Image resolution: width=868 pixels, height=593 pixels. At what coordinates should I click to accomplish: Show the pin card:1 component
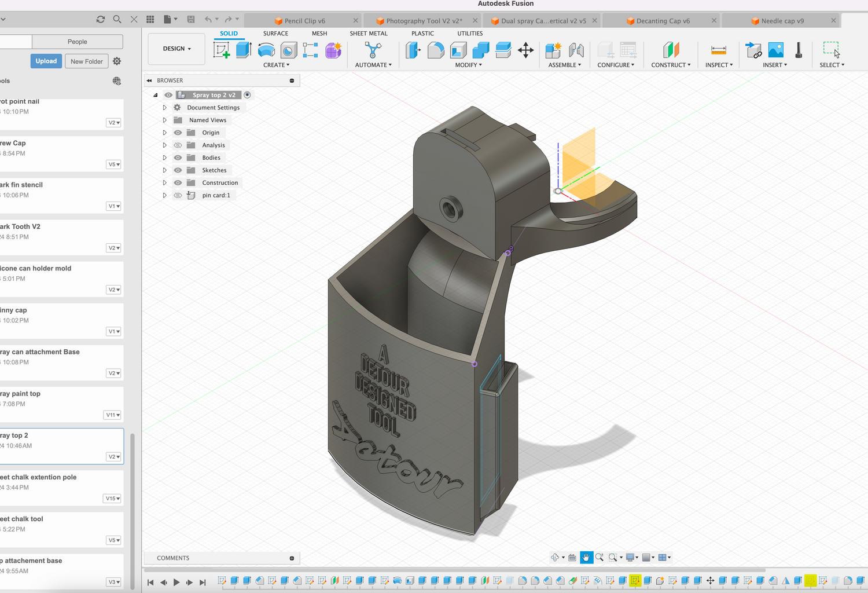(178, 195)
